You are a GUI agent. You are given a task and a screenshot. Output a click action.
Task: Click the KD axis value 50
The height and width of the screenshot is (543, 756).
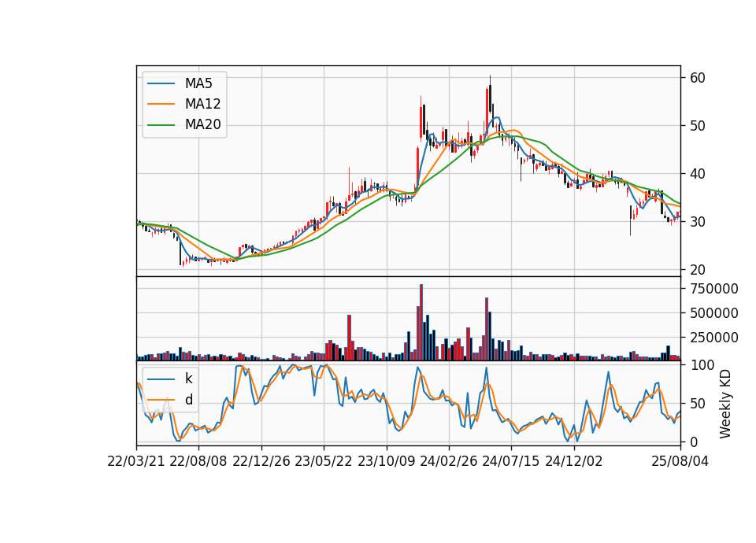[x=698, y=403]
